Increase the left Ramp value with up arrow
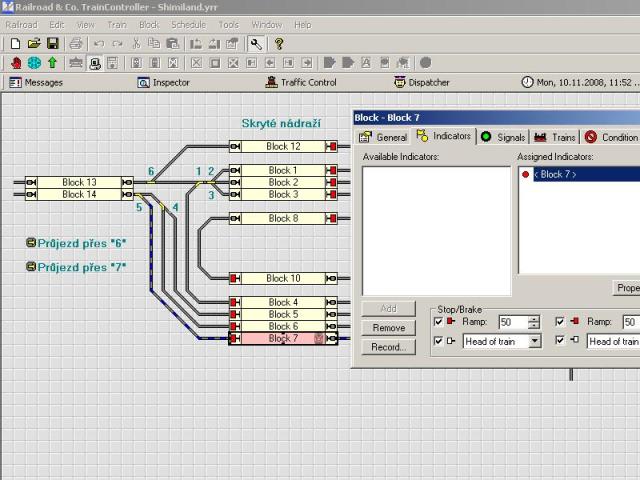The height and width of the screenshot is (480, 640). click(534, 319)
